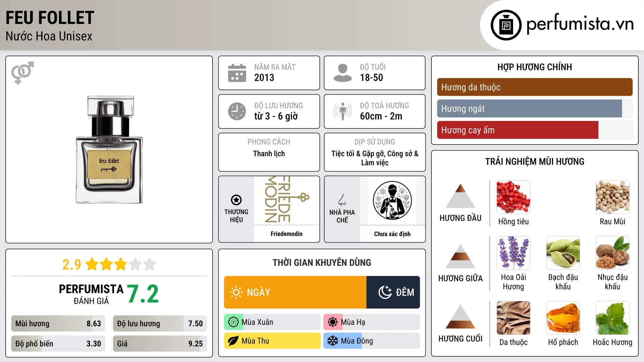Click the Độ phổ biến 3.30 score bar
This screenshot has height=362, width=644.
(58, 343)
